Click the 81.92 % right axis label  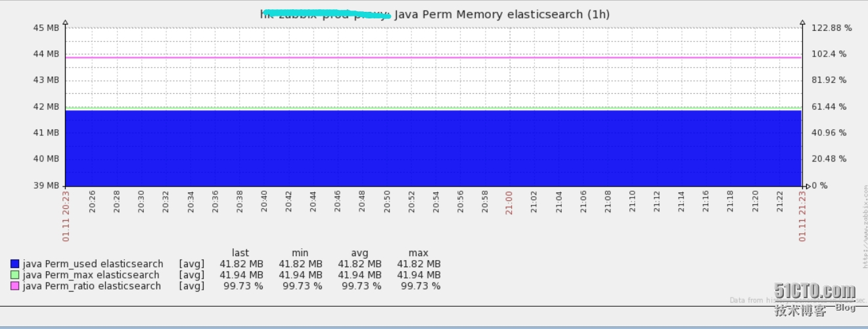click(829, 80)
